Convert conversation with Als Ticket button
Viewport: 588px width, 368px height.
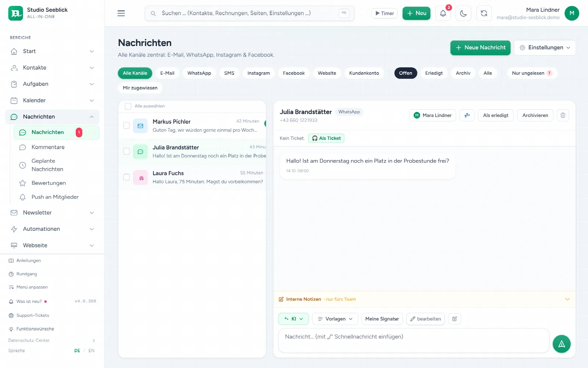pyautogui.click(x=326, y=138)
